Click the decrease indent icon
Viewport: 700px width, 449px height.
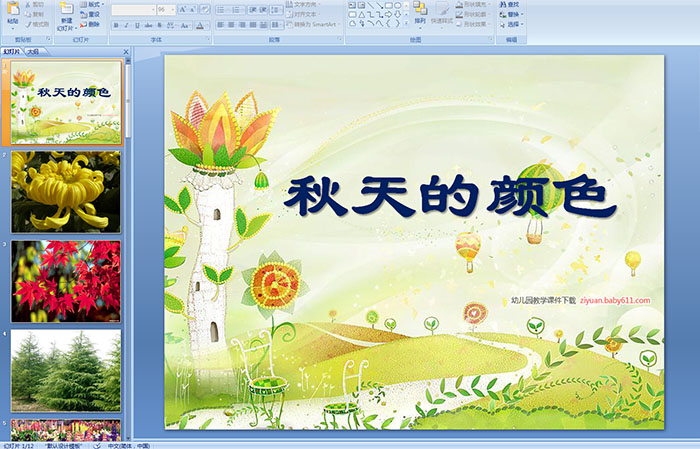253,10
